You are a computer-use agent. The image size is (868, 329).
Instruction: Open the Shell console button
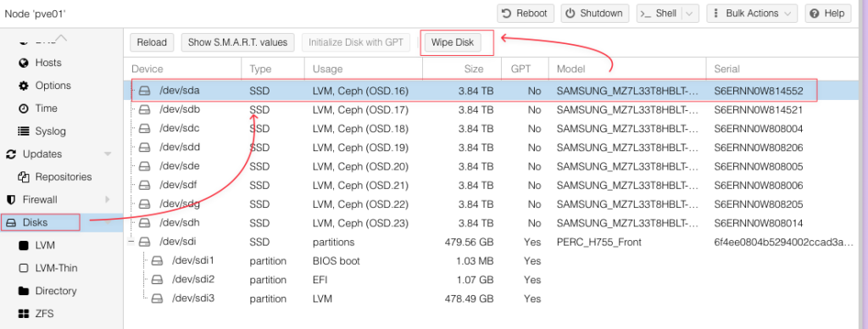659,14
